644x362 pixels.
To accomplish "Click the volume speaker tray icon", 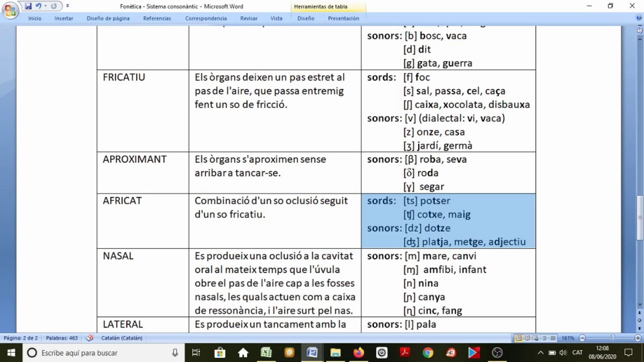I will [563, 352].
